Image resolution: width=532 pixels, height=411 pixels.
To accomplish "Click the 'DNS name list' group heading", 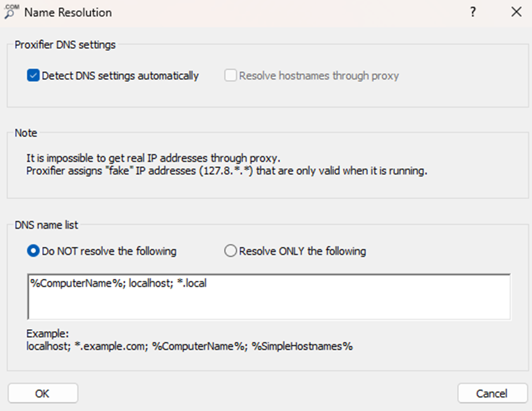I will (x=46, y=225).
